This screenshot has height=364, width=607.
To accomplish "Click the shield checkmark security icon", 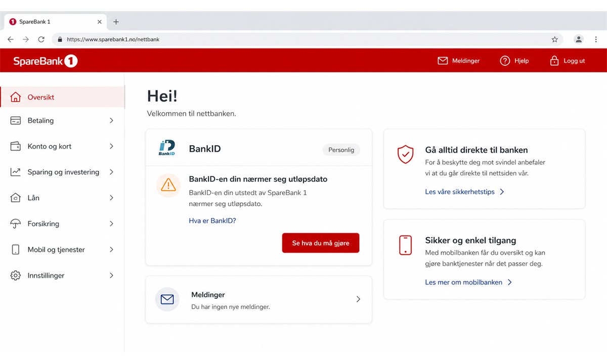I will click(x=406, y=154).
